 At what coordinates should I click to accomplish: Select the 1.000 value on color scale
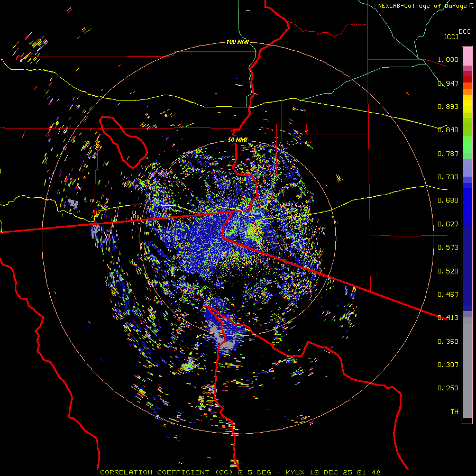tap(448, 59)
